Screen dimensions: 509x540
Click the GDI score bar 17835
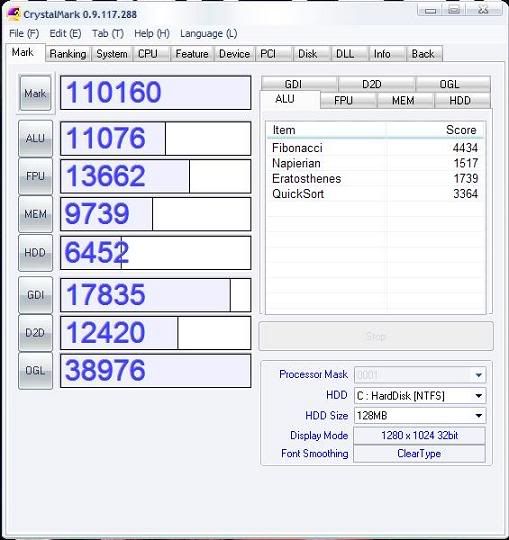(x=156, y=295)
